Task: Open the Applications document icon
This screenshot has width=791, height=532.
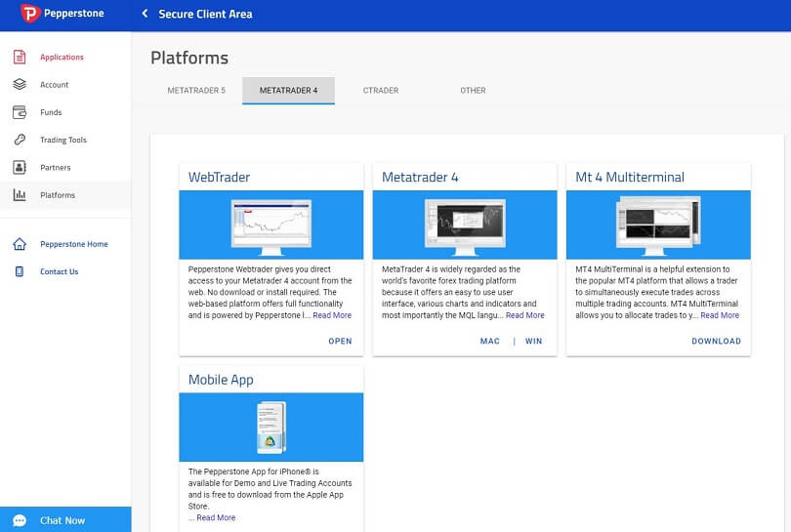Action: tap(20, 57)
